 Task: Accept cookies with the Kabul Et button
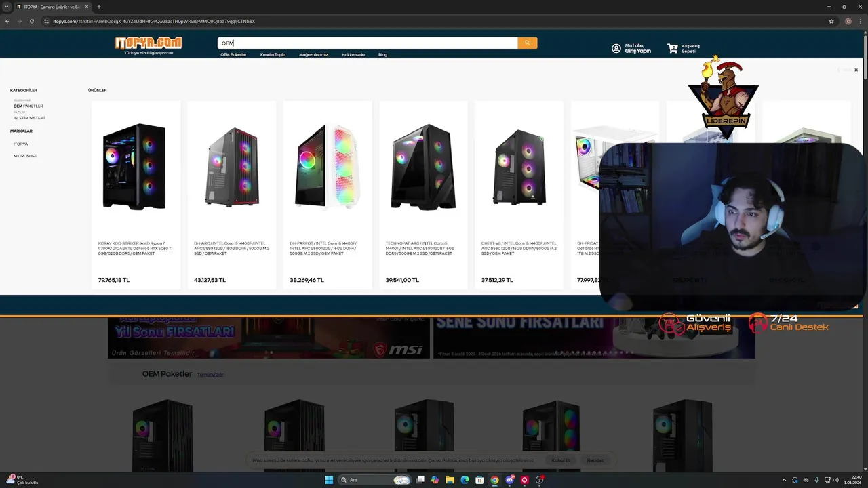(x=561, y=460)
